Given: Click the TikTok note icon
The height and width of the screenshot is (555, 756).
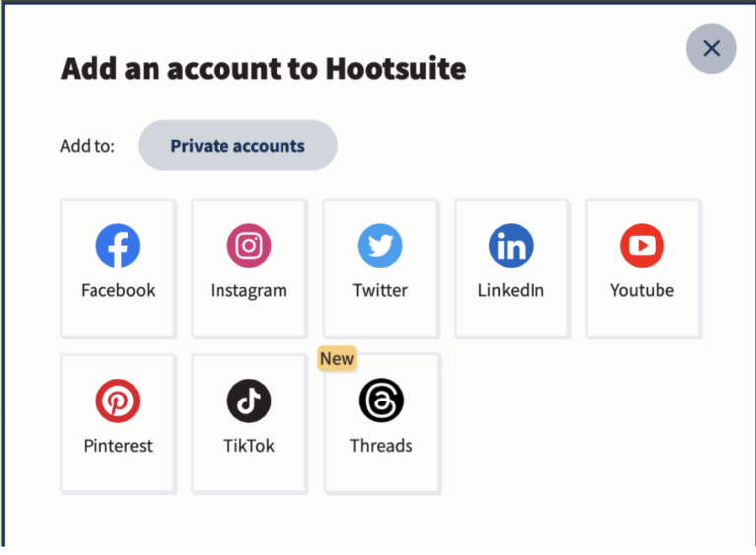Looking at the screenshot, I should pos(249,401).
